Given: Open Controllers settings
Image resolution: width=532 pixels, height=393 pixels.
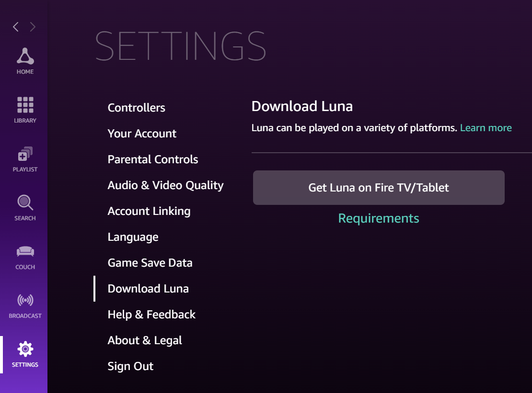Looking at the screenshot, I should click(x=136, y=107).
